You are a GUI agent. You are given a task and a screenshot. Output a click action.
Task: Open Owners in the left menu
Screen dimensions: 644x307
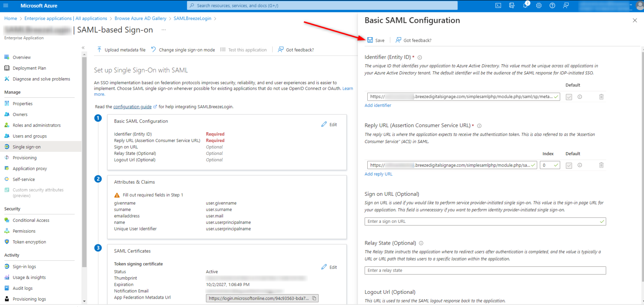[20, 115]
